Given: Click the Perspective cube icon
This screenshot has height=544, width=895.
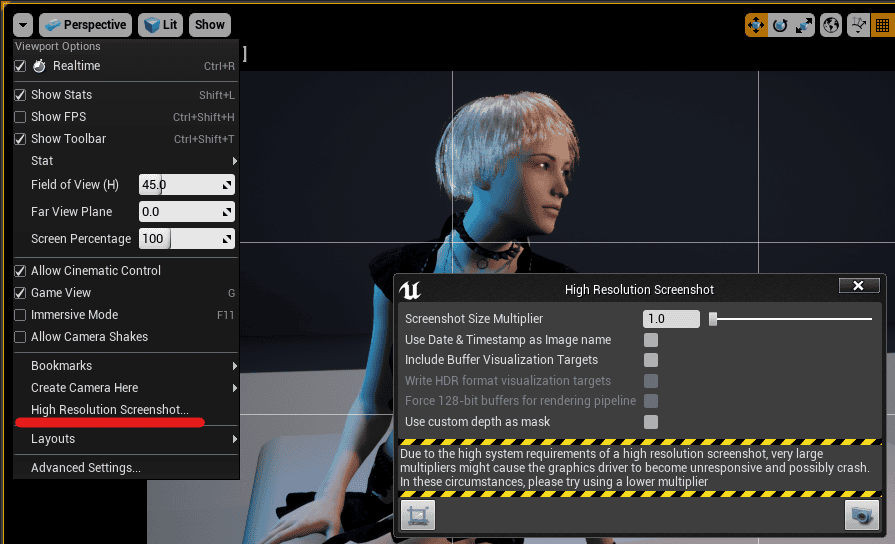Looking at the screenshot, I should [53, 25].
